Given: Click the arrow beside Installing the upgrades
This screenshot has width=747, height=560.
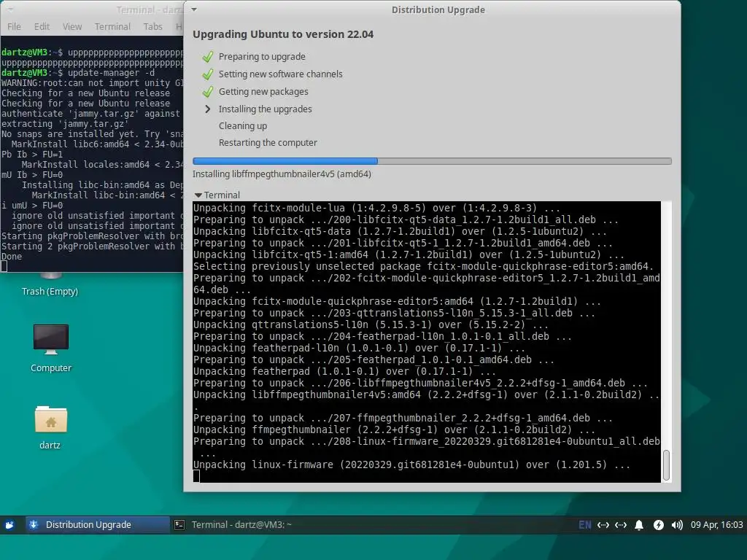Looking at the screenshot, I should click(208, 109).
